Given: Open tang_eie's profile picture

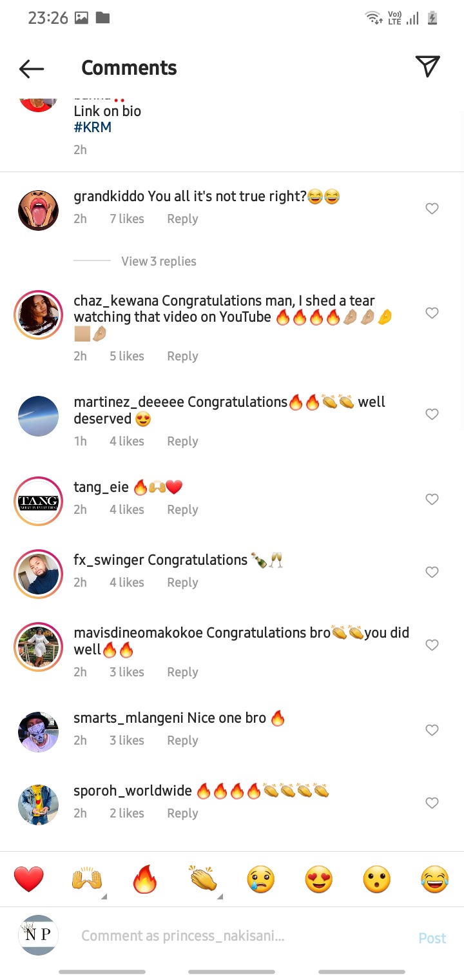Looking at the screenshot, I should click(39, 502).
